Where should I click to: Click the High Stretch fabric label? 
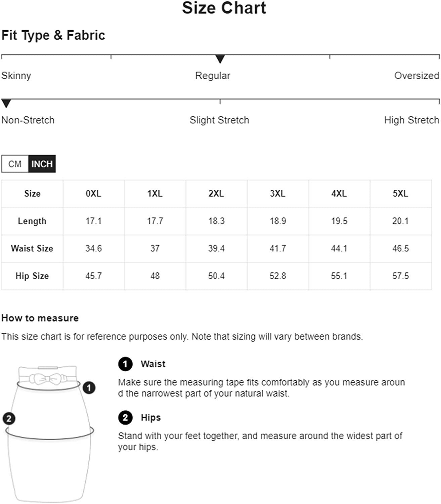point(411,120)
